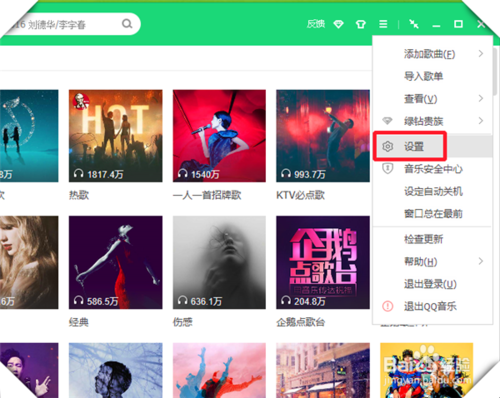Choose 退出登录(U) in menu

coord(432,284)
